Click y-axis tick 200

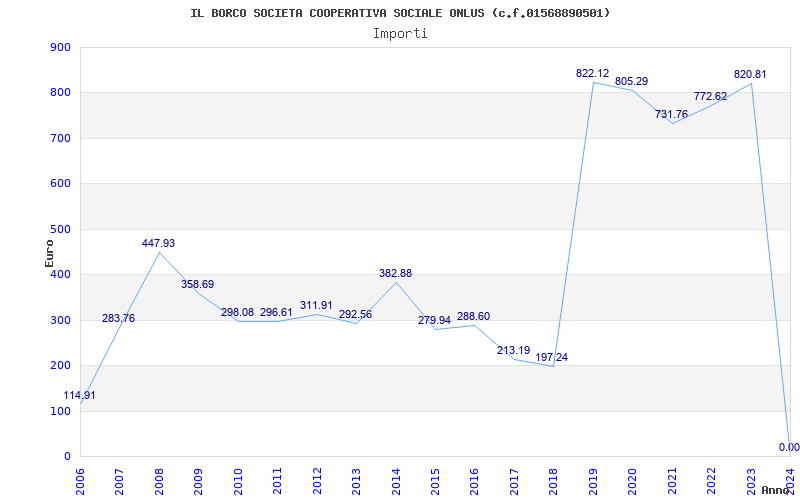click(x=60, y=366)
